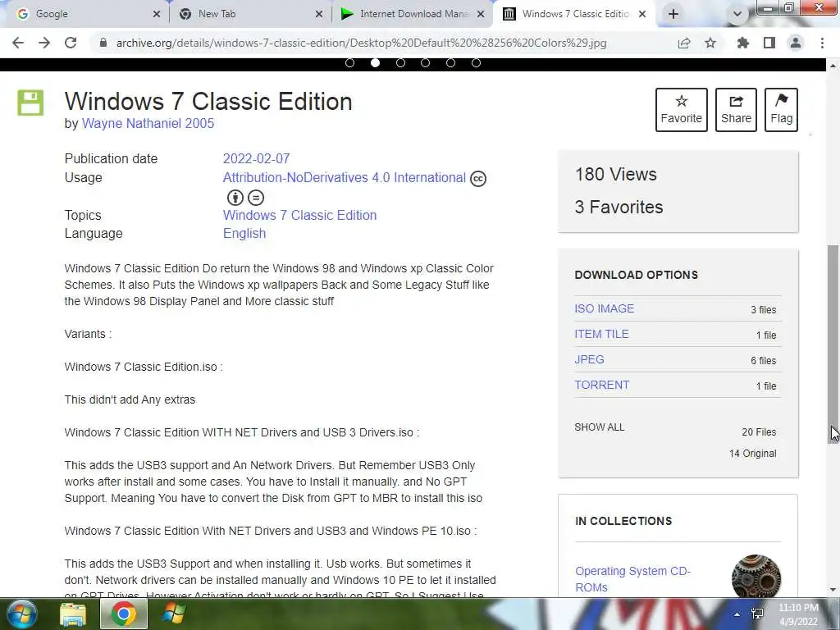840x630 pixels.
Task: Click the '180 Views' text
Action: pos(615,174)
